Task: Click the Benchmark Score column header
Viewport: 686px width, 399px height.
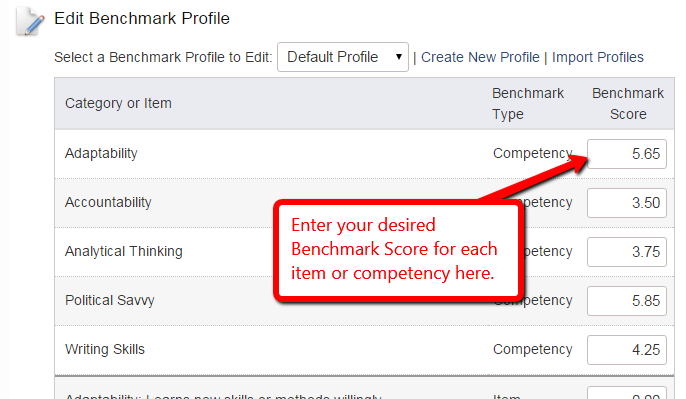Action: click(x=628, y=104)
